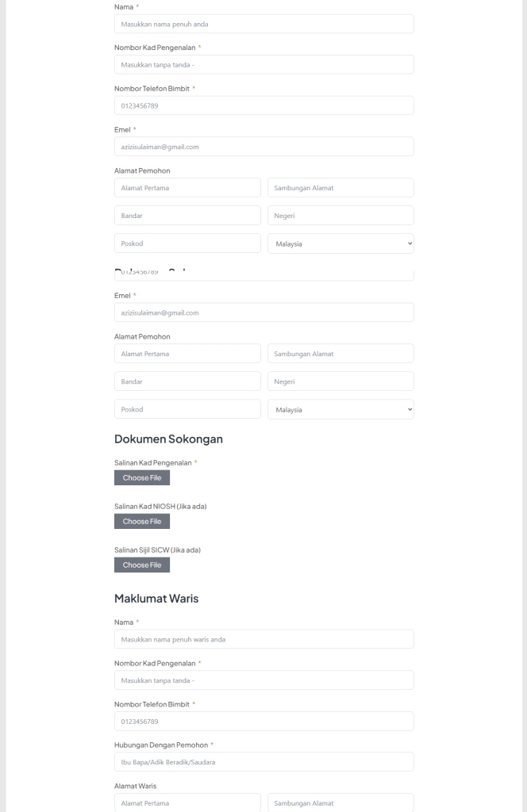Viewport: 527px width, 812px height.
Task: Select the Poskod field
Action: pos(187,243)
